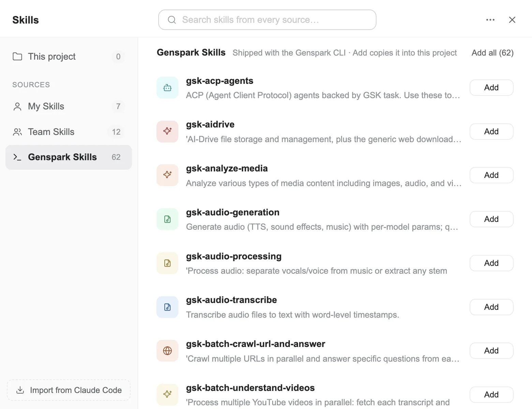This screenshot has height=409, width=532.
Task: Open gsk-audio-processing skill title
Action: tap(234, 256)
